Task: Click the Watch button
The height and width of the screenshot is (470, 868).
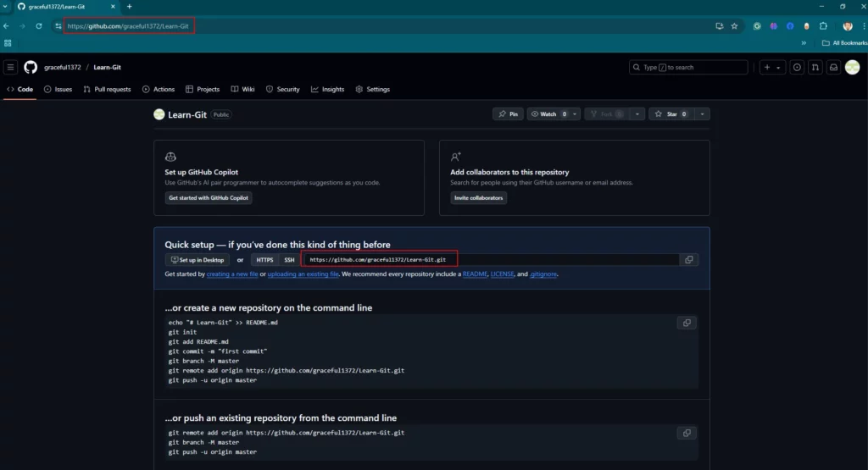Action: (x=548, y=114)
